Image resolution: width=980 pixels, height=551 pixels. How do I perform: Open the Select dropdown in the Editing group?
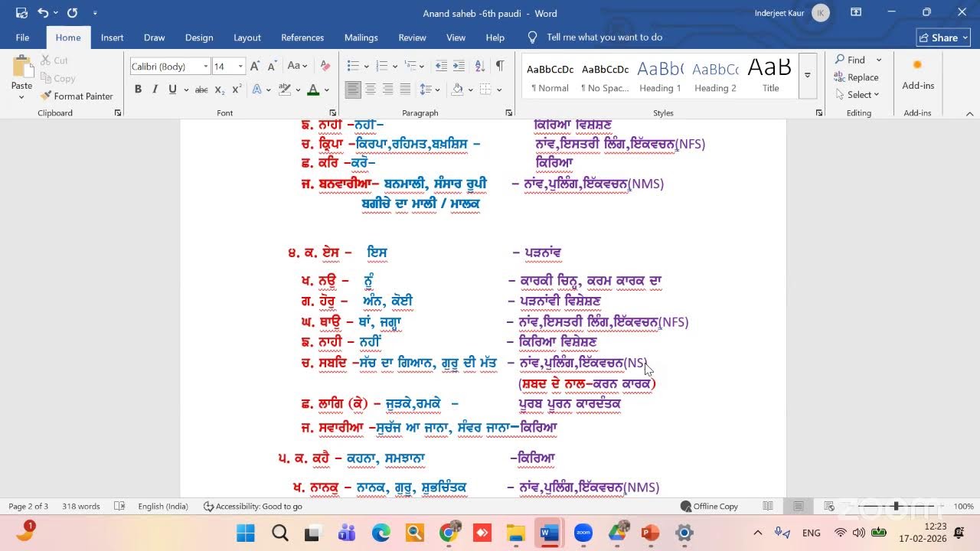(x=857, y=95)
